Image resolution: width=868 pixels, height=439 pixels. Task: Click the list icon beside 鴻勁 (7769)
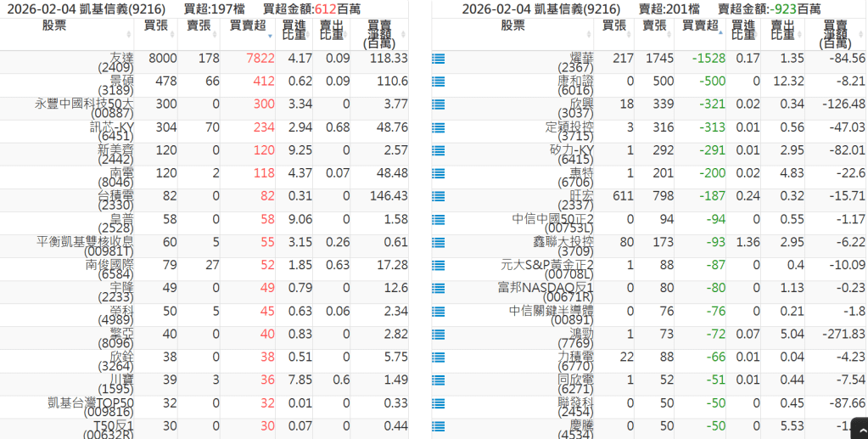click(438, 335)
